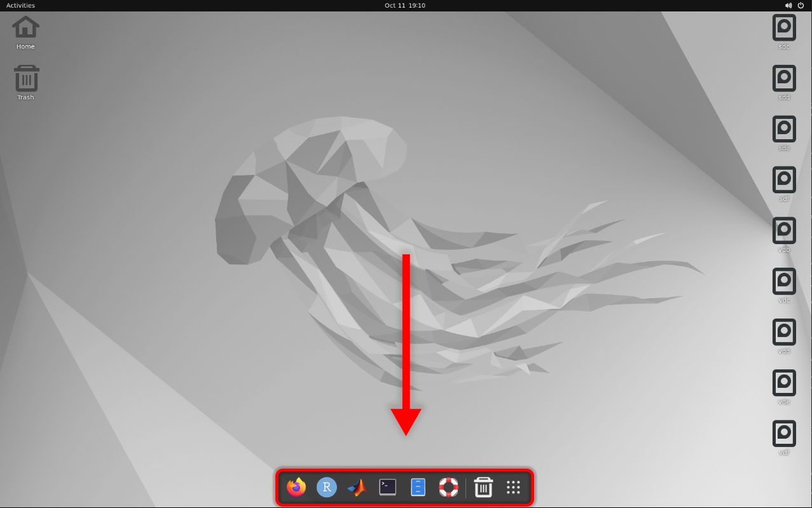Open the Home folder on the desktop
The width and height of the screenshot is (812, 508).
point(25,28)
